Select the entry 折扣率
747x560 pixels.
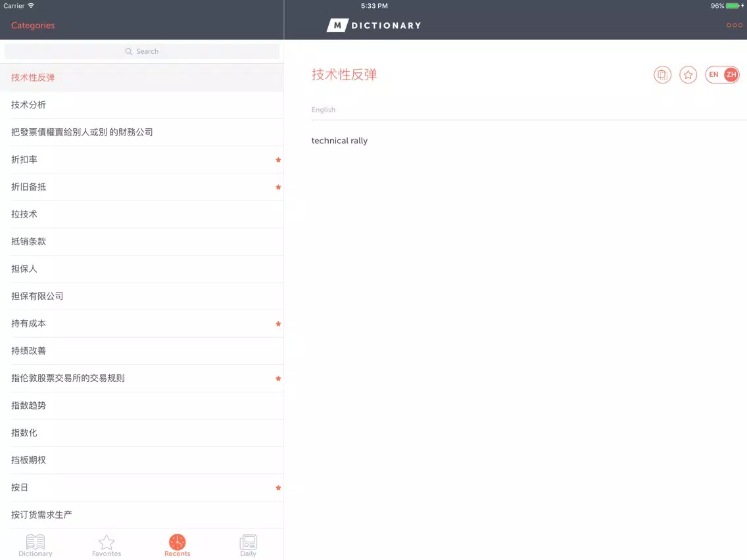click(x=142, y=160)
